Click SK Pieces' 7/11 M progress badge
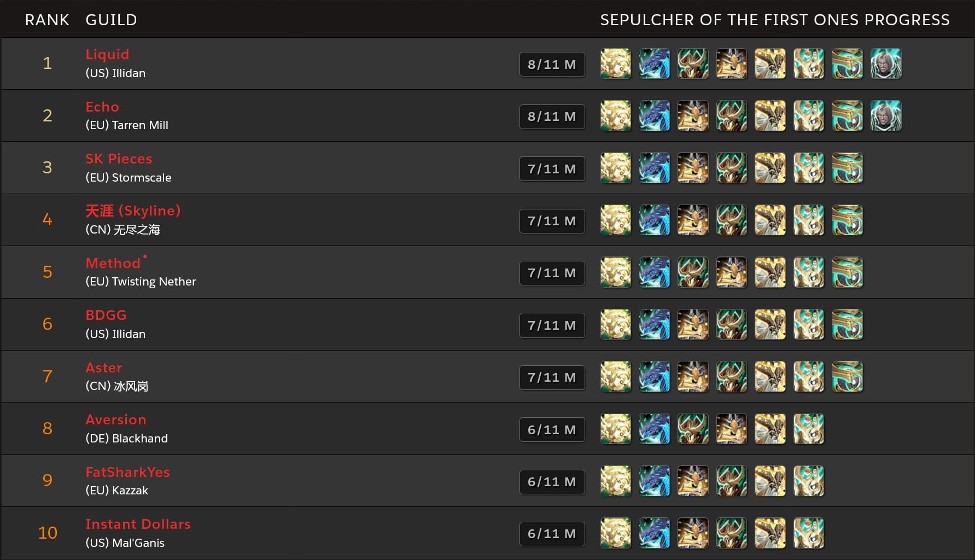This screenshot has width=975, height=560. (552, 169)
